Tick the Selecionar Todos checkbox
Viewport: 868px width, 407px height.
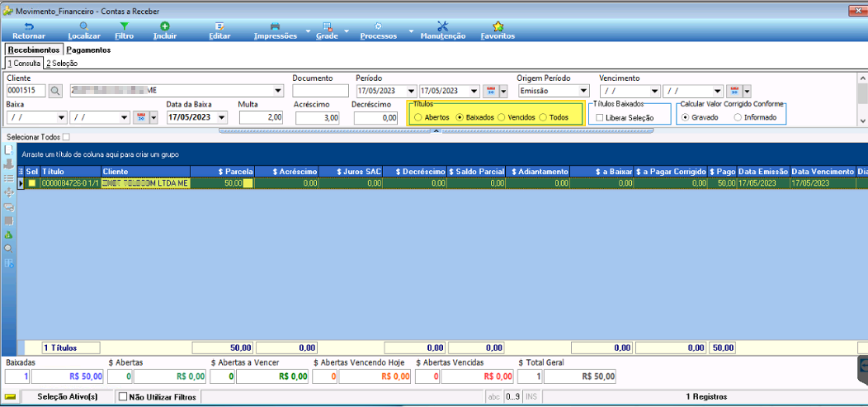[67, 137]
